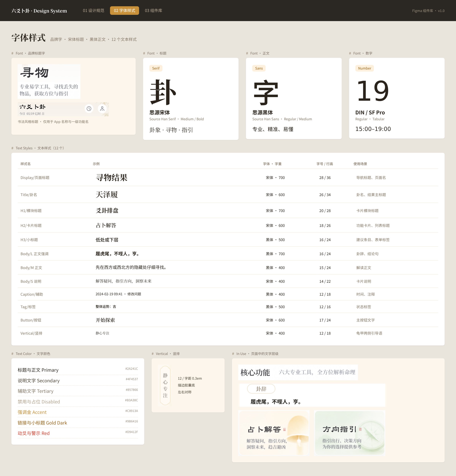Click the 龟甲两侧引导语 usage cell
456x476 pixels.
(369, 333)
